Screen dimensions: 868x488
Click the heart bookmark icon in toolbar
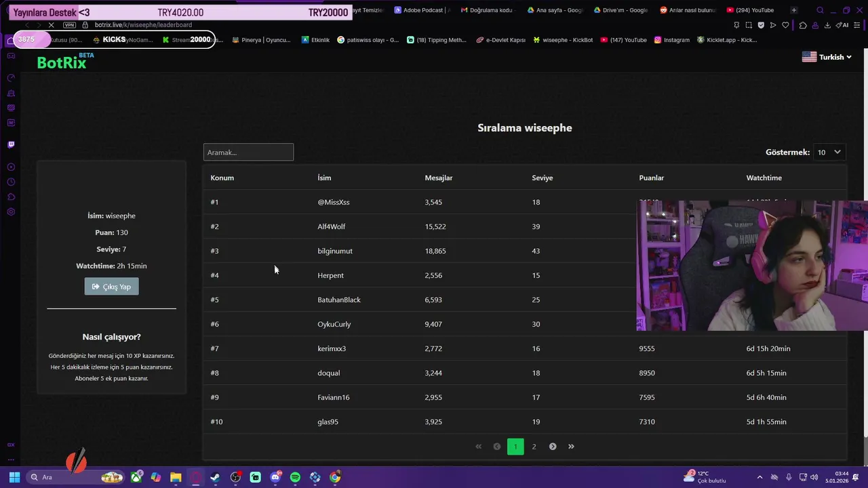pyautogui.click(x=785, y=25)
